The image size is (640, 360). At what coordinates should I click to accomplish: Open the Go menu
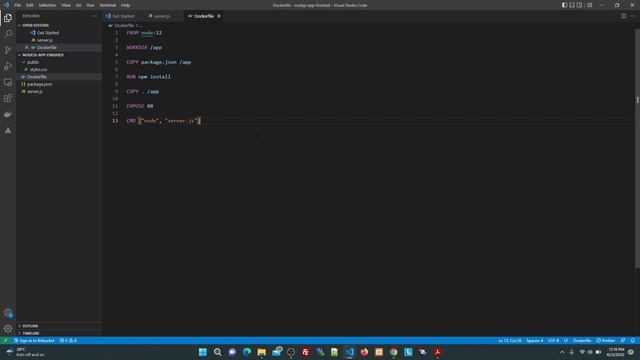(79, 5)
